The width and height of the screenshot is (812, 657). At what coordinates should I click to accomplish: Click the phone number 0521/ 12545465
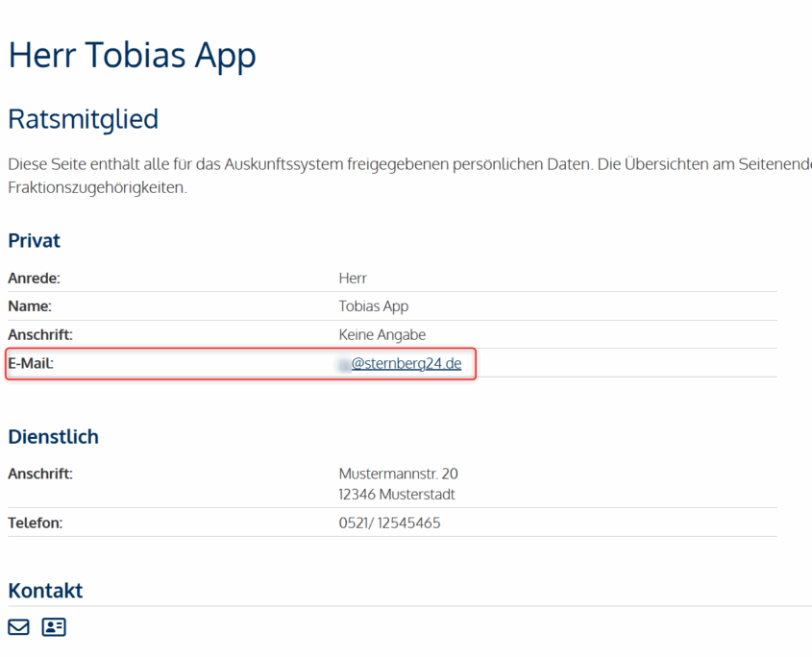[x=389, y=523]
